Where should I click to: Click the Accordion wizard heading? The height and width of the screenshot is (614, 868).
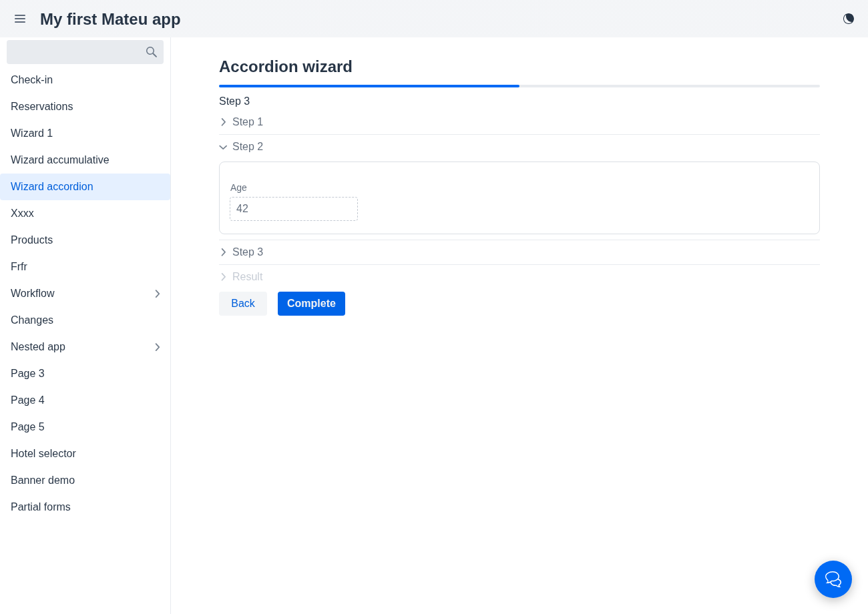286,67
